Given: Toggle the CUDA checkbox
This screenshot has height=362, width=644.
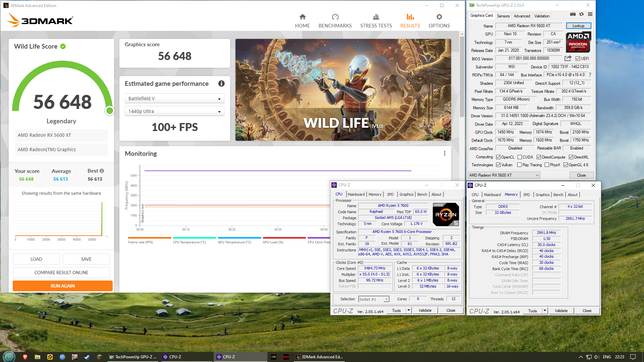Looking at the screenshot, I should [x=520, y=157].
